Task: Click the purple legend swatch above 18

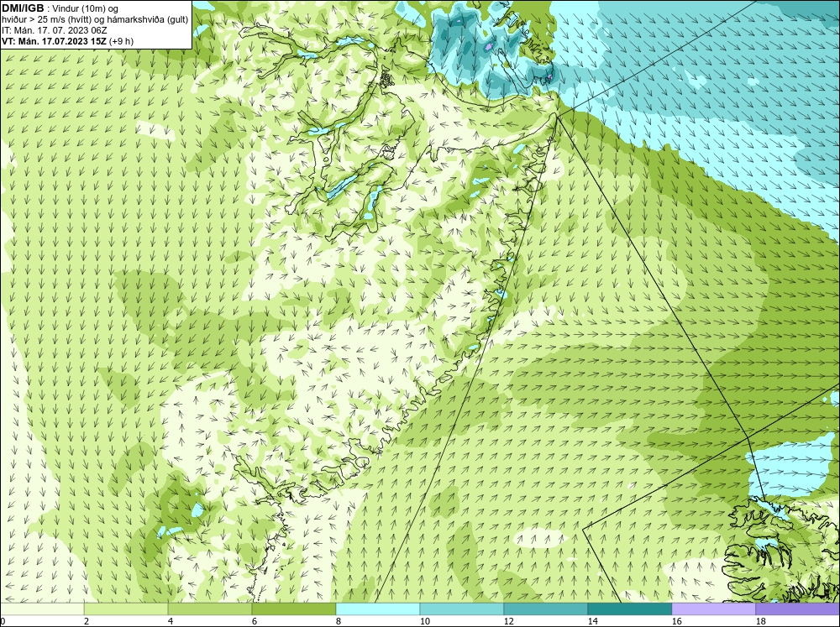Action: 798,609
